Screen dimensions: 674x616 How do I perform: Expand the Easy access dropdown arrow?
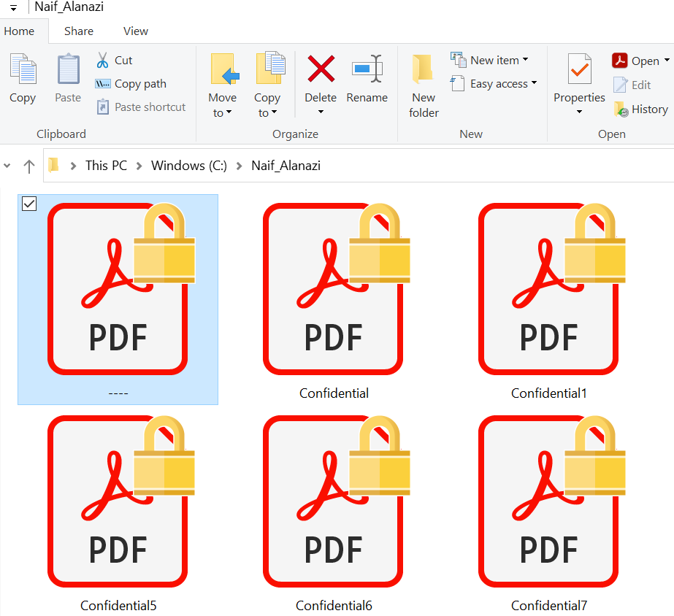(534, 82)
